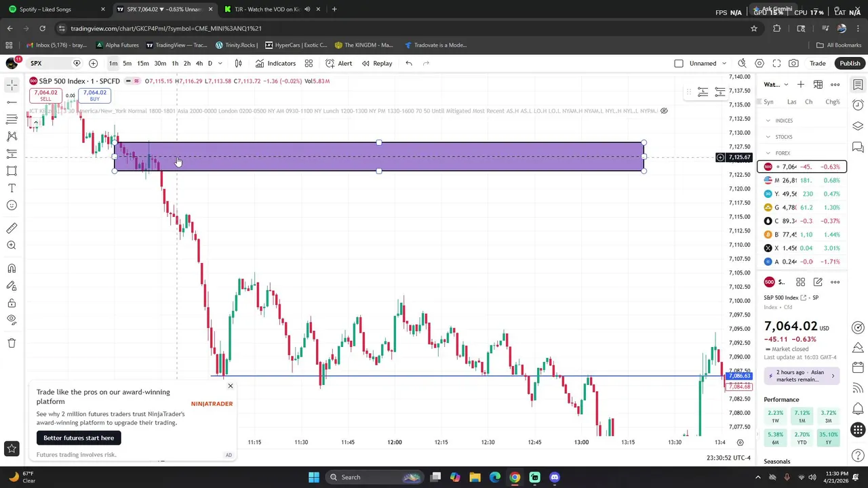Switch to the 15m timeframe
The height and width of the screenshot is (488, 868).
tap(143, 64)
